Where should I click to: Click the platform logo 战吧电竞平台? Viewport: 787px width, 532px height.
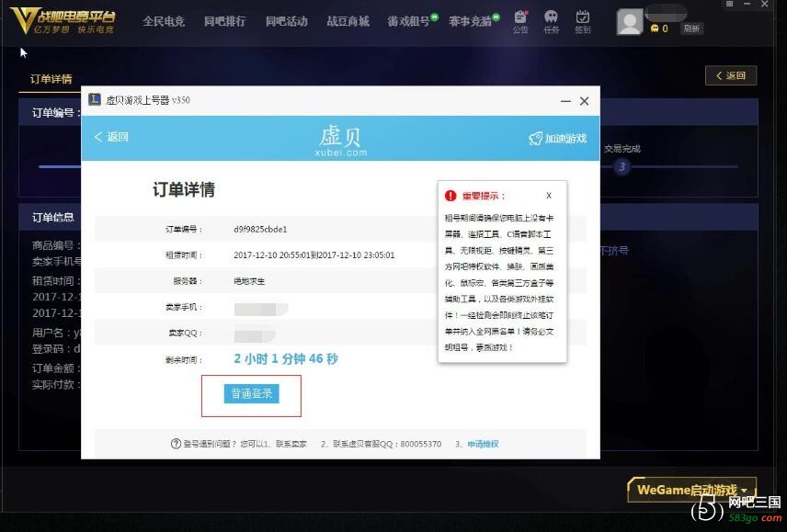pyautogui.click(x=63, y=21)
